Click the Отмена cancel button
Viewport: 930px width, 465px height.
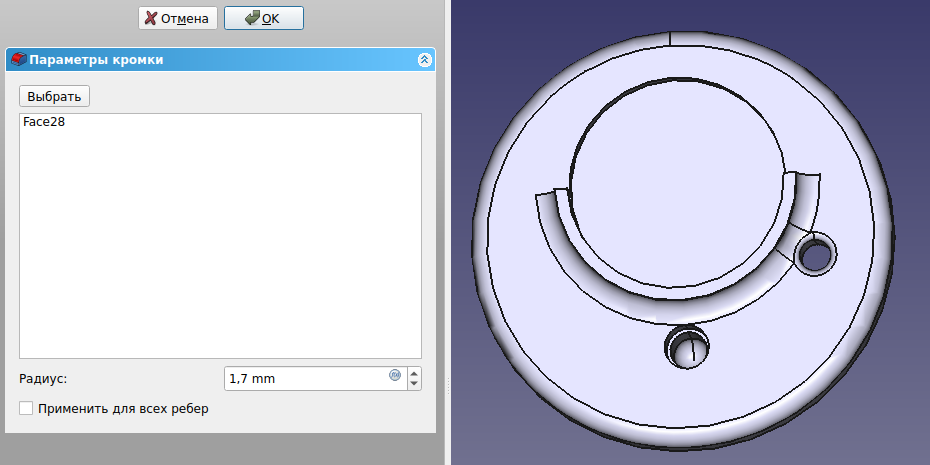[177, 18]
